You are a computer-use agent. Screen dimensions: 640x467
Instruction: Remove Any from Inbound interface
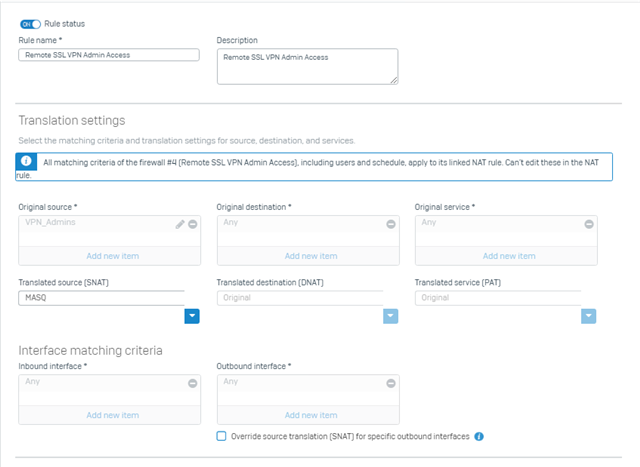point(193,383)
